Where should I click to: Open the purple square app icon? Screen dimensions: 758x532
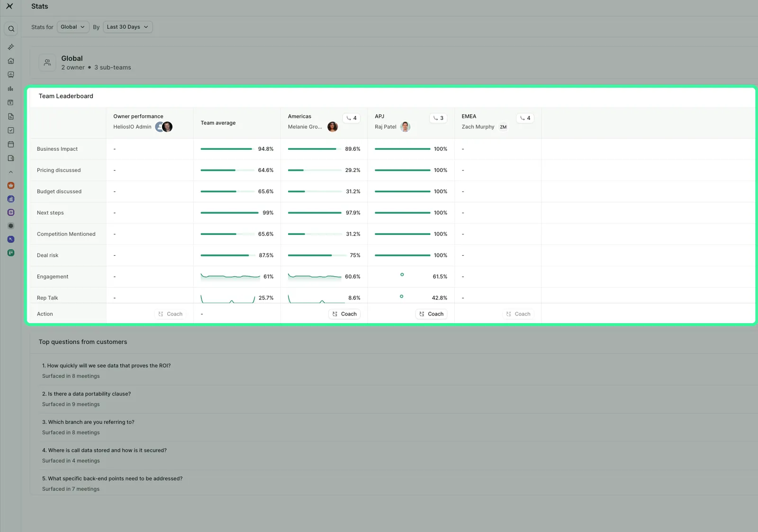click(11, 213)
